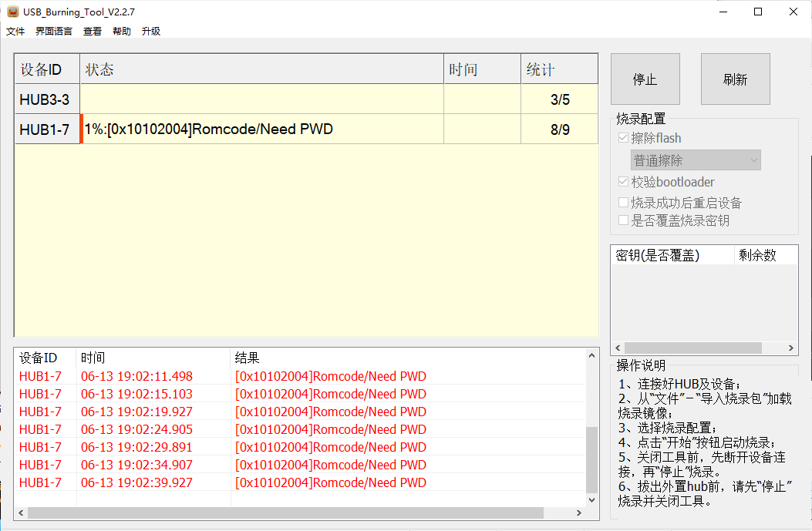Click the USB Burning Tool app icon

[13, 12]
